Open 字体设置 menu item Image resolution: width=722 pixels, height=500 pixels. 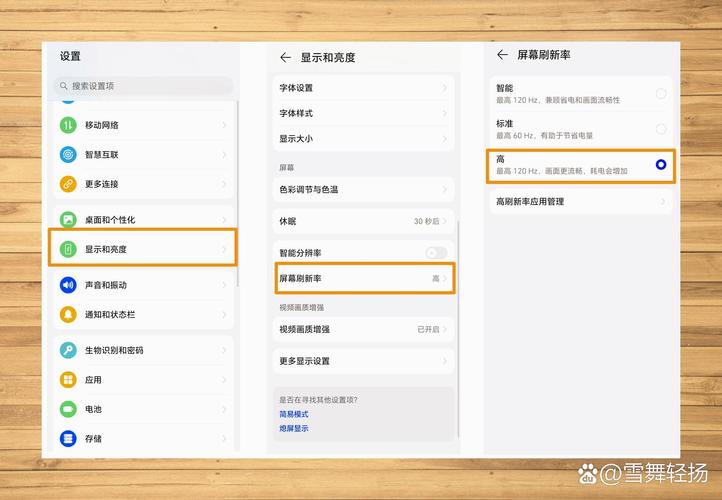coord(362,88)
